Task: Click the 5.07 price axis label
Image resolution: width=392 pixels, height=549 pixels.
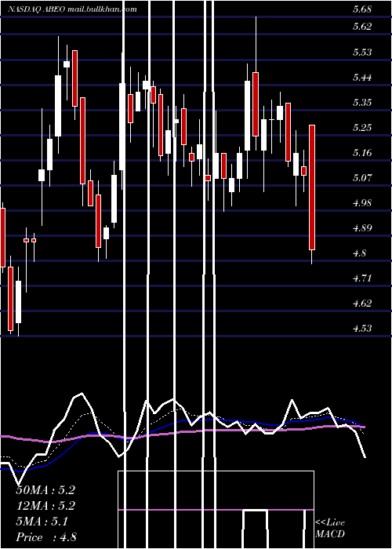Action: [362, 177]
